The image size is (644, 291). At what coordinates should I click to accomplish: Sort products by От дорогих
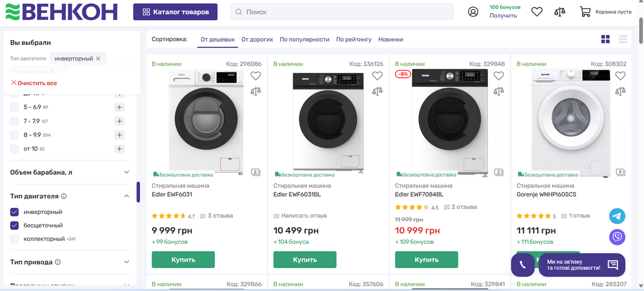pyautogui.click(x=257, y=40)
